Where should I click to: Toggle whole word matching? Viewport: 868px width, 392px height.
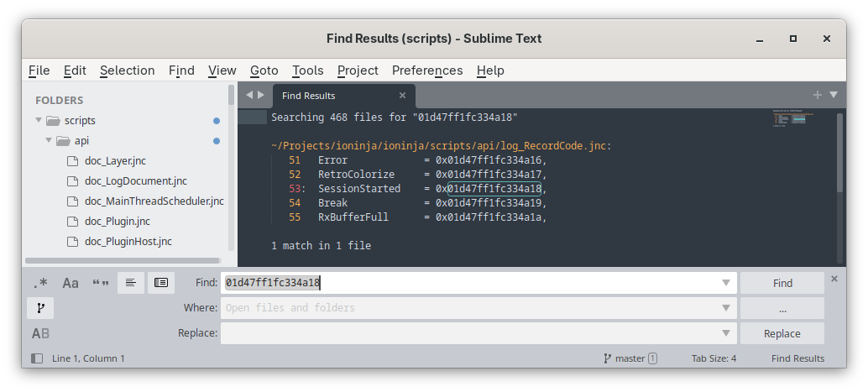click(x=101, y=283)
